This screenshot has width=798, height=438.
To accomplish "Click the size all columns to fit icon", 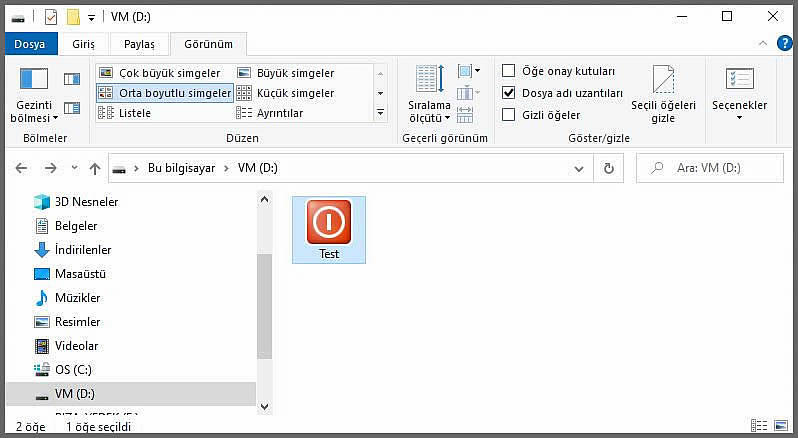I will pos(465,115).
